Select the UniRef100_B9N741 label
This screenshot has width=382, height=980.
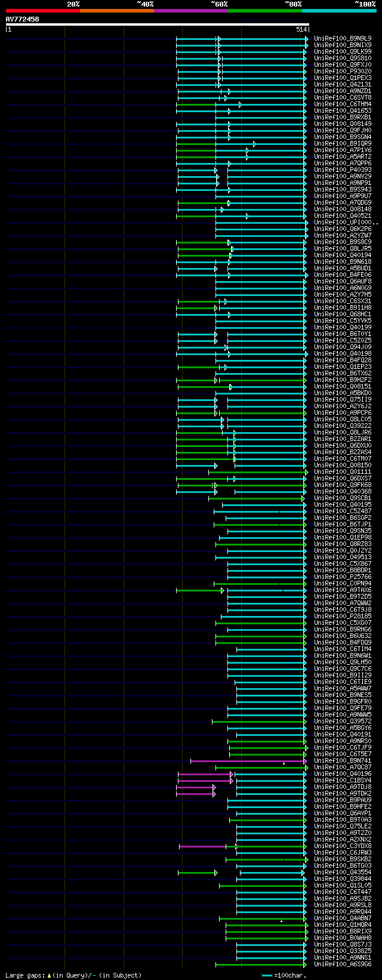click(x=343, y=760)
